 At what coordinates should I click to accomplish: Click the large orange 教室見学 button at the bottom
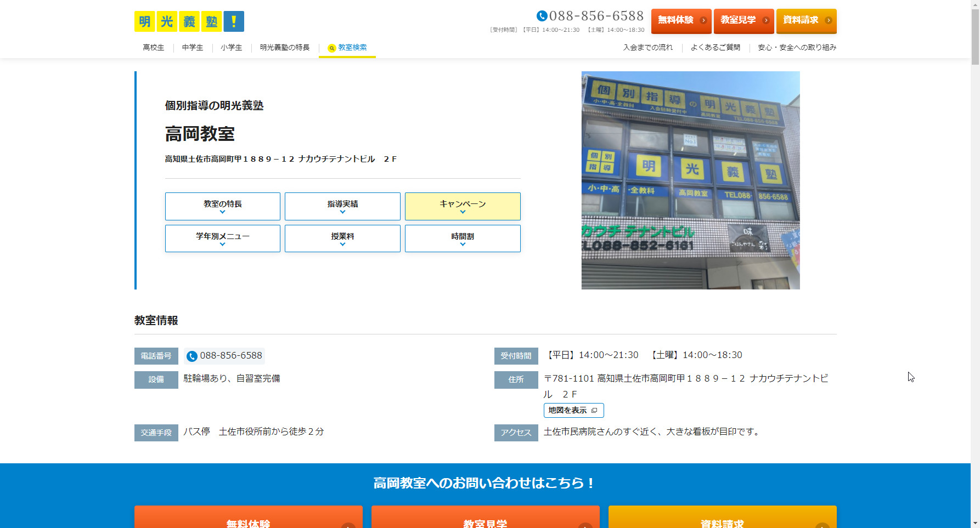click(486, 517)
